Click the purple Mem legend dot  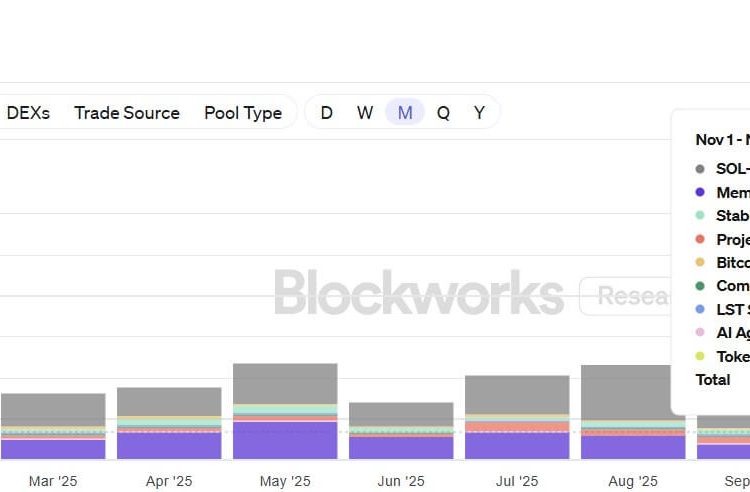(699, 192)
